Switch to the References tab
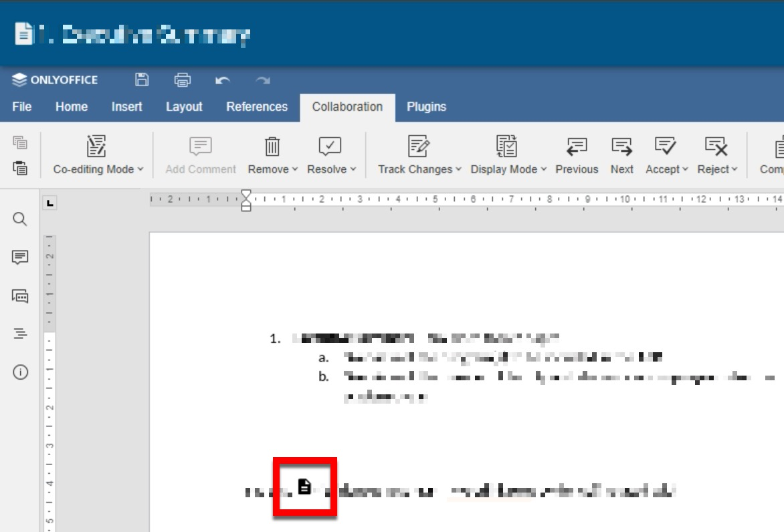Image resolution: width=784 pixels, height=532 pixels. tap(257, 107)
